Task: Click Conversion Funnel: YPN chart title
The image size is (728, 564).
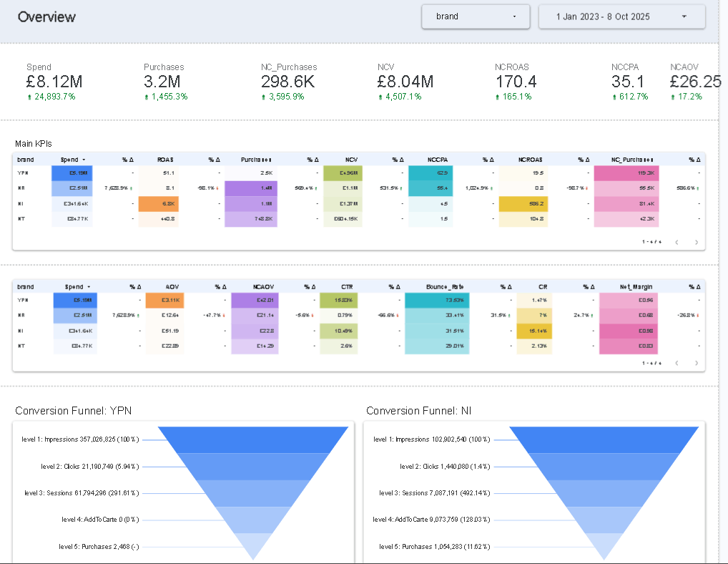Action: point(74,411)
